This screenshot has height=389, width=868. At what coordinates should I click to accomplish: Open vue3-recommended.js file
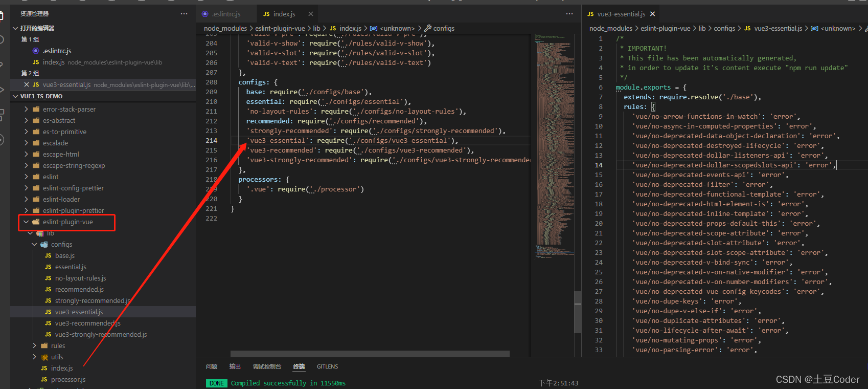tap(88, 323)
